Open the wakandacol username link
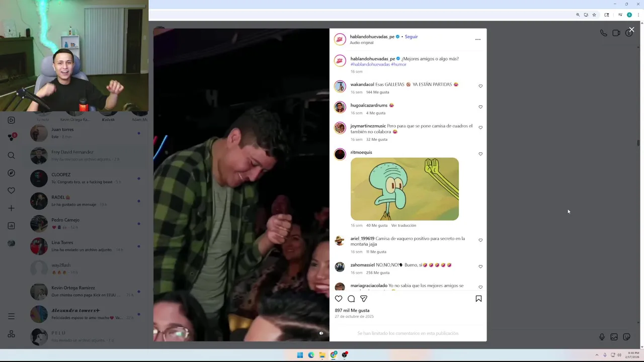Image resolution: width=644 pixels, height=362 pixels. (x=362, y=84)
